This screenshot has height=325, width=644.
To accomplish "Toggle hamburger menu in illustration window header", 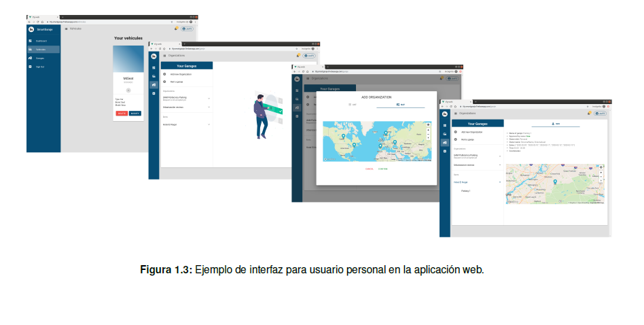I will click(x=164, y=56).
